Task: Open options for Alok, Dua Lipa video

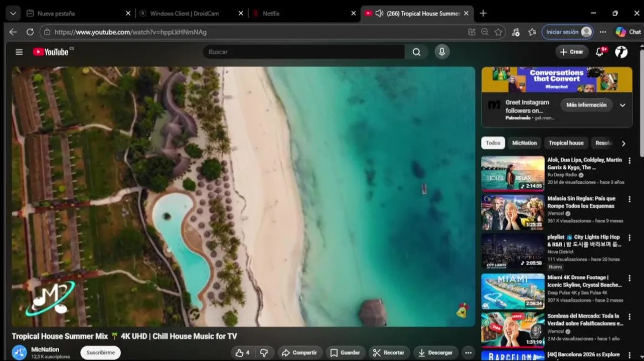Action: pyautogui.click(x=629, y=160)
